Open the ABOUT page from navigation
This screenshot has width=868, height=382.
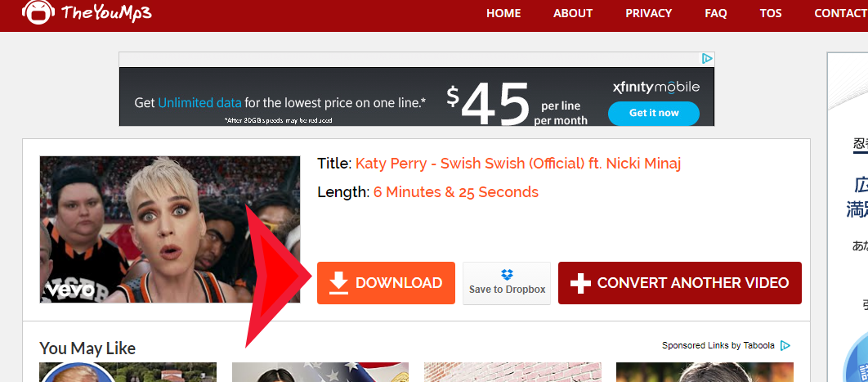(573, 13)
